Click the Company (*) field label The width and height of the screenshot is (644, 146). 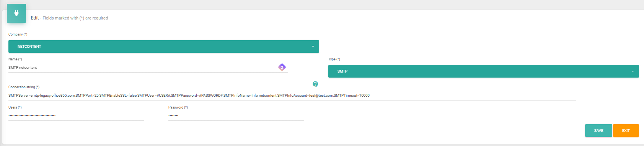pos(18,34)
